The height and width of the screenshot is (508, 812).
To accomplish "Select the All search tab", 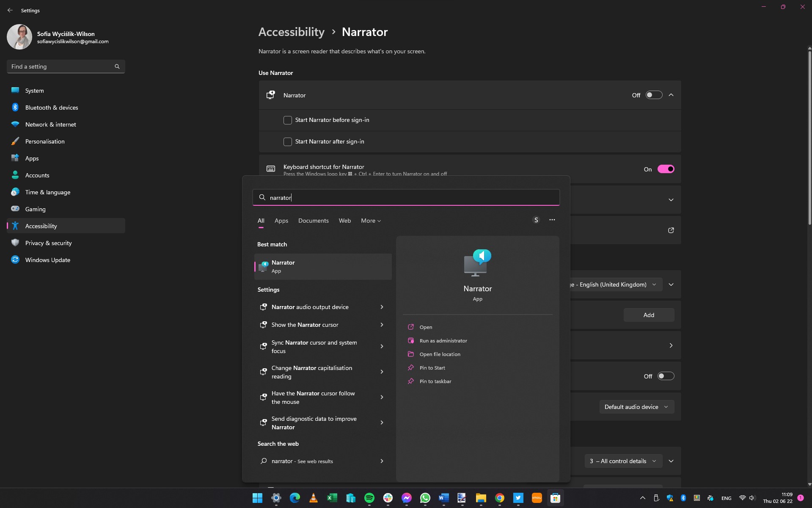I will pos(261,221).
